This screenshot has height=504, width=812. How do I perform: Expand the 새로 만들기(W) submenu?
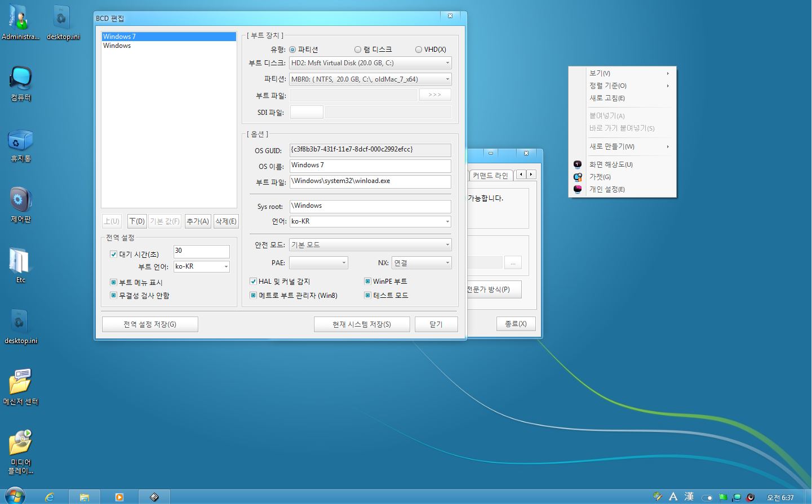pyautogui.click(x=622, y=146)
